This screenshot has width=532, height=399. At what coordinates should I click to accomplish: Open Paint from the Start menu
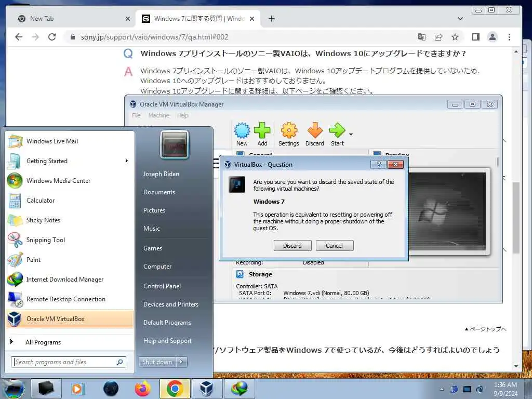pyautogui.click(x=70, y=260)
